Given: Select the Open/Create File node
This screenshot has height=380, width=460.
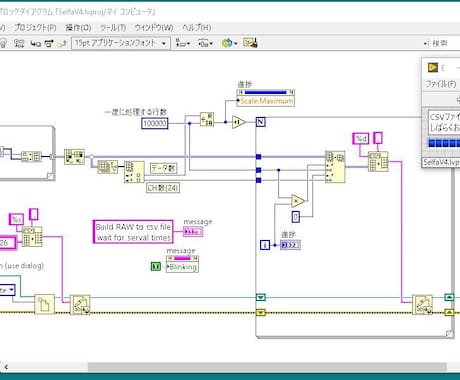Looking at the screenshot, I should coord(45,304).
